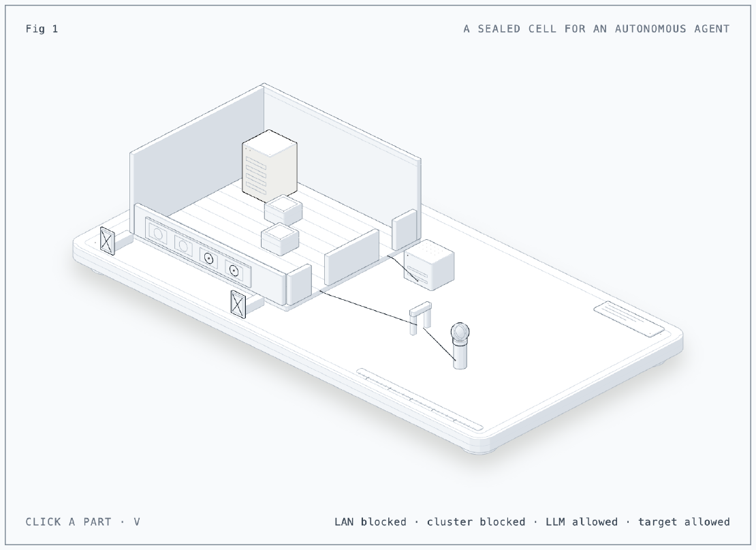Click the first dotted-circle port on the panel
Viewport: 756px width, 550px height.
(208, 259)
